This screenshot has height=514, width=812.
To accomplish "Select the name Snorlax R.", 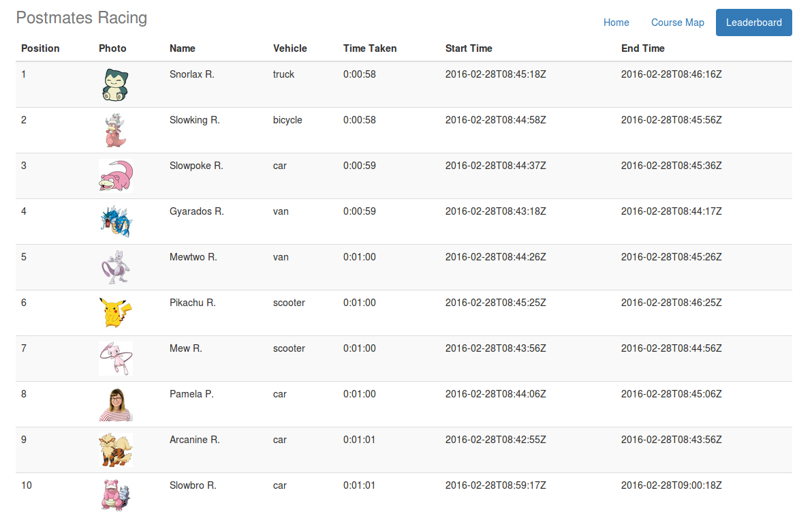I will coord(191,74).
